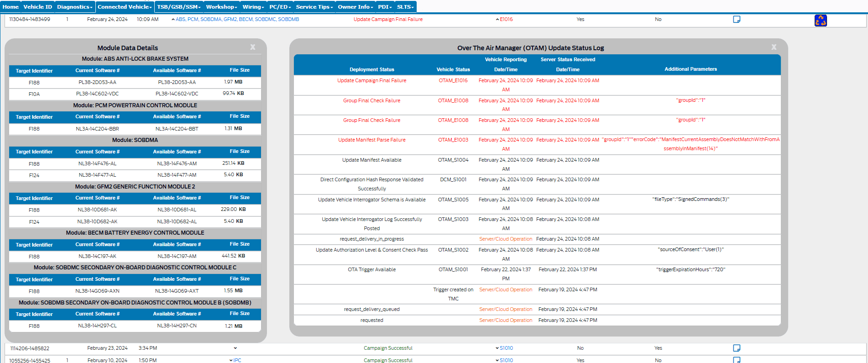This screenshot has height=363, width=868.
Task: Open the TSB/GSB/SSM dropdown menu
Action: (x=179, y=7)
